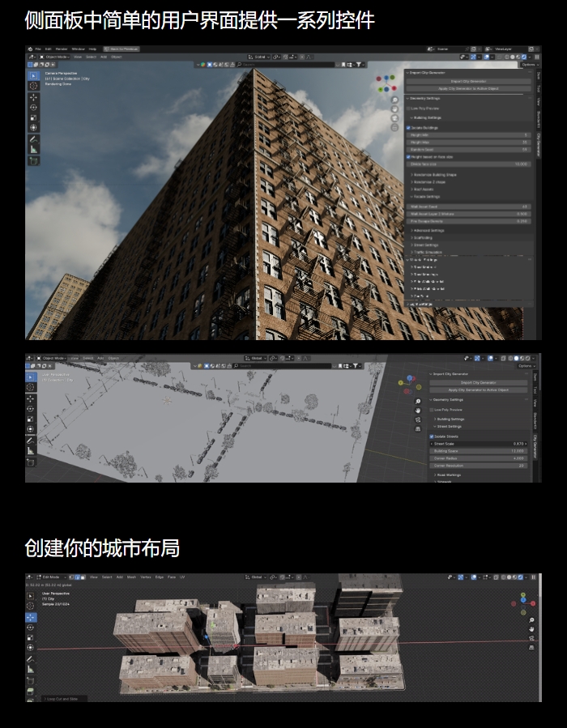Select the Annotate tool in top Blender viewport
Viewport: 567px width, 728px height.
(x=33, y=139)
